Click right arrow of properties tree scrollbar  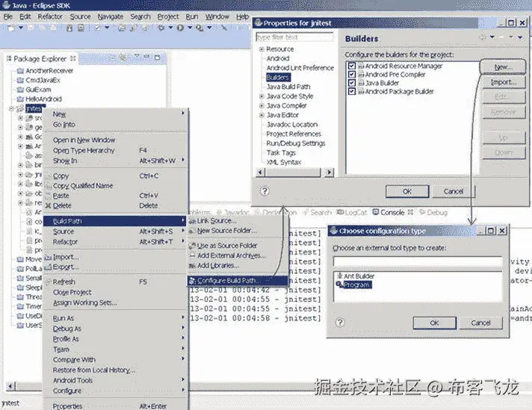coord(329,173)
